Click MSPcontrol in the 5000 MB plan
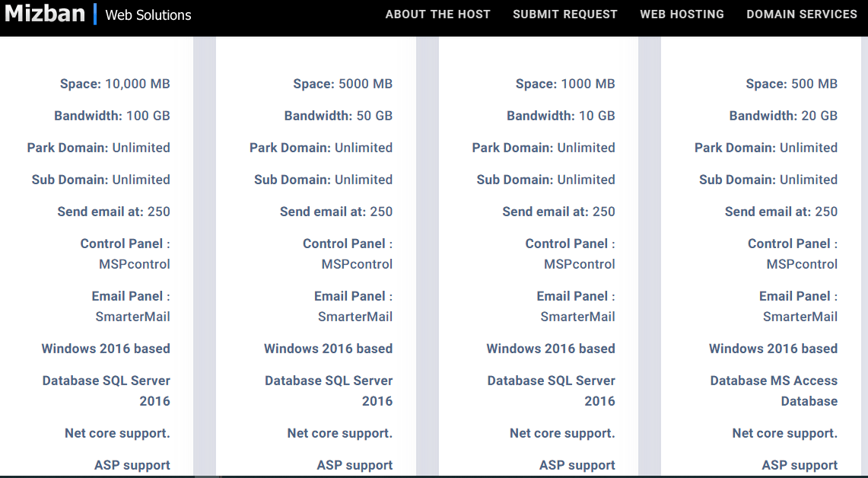Viewport: 868px width, 478px height. tap(357, 264)
